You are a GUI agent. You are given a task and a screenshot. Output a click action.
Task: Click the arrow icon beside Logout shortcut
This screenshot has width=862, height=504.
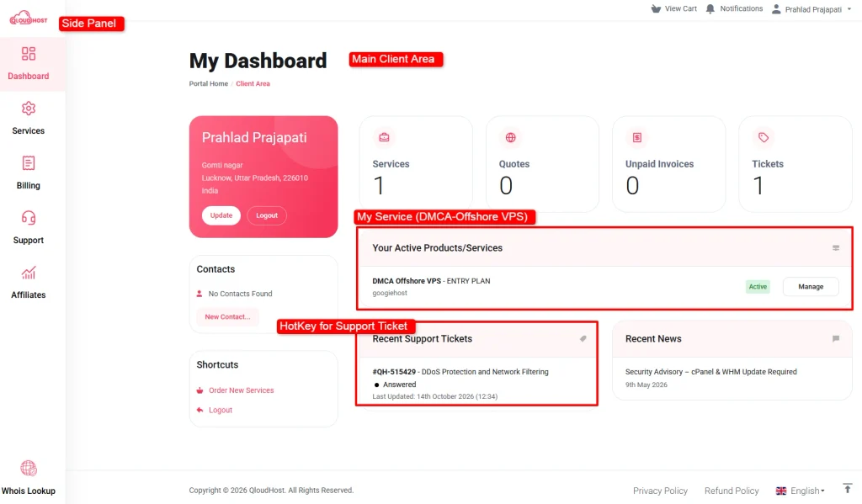pyautogui.click(x=200, y=410)
